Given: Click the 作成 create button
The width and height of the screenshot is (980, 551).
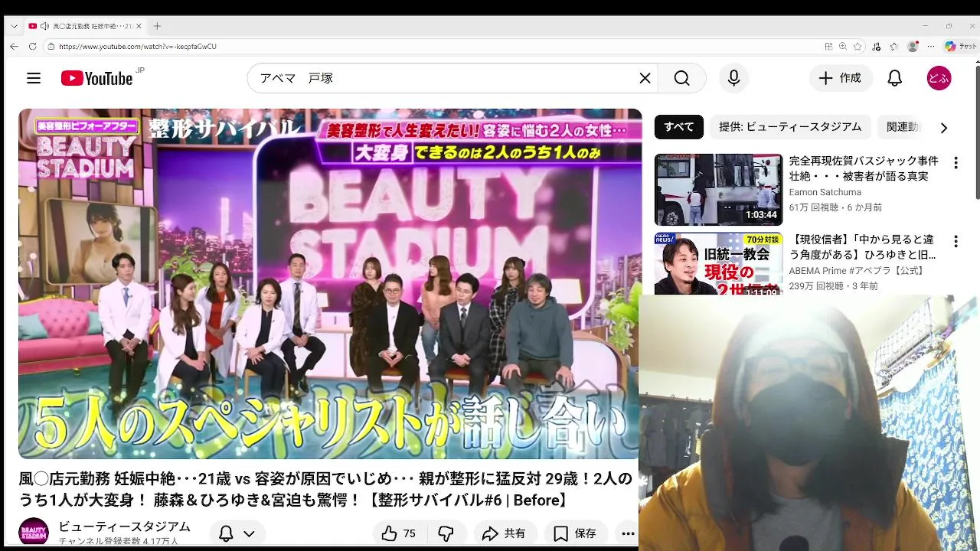Looking at the screenshot, I should 841,78.
